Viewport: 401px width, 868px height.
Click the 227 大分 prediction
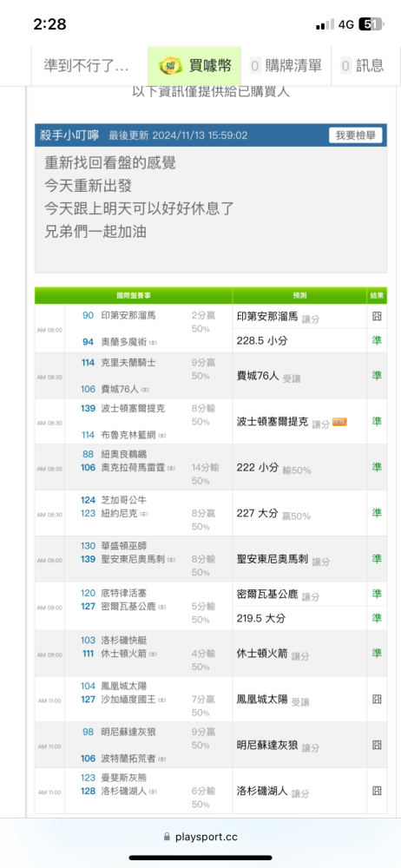coord(258,514)
